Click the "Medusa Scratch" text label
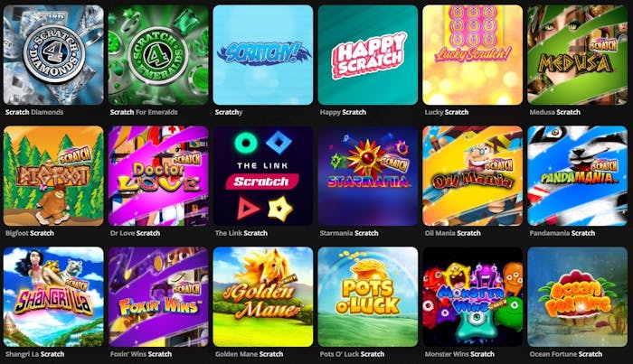633x364 pixels. coord(554,112)
